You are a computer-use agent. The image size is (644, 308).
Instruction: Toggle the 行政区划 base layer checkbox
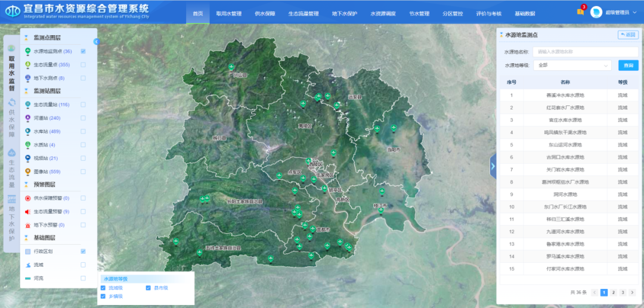[x=83, y=251]
